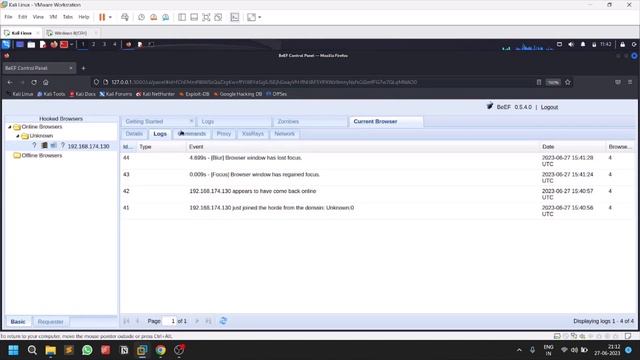640x360 pixels.
Task: Enter full screen mode via toolbar icon
Action: pyautogui.click(x=206, y=17)
